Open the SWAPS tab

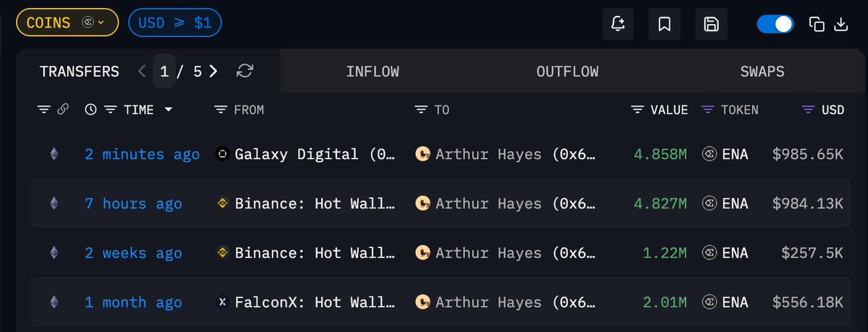coord(762,72)
